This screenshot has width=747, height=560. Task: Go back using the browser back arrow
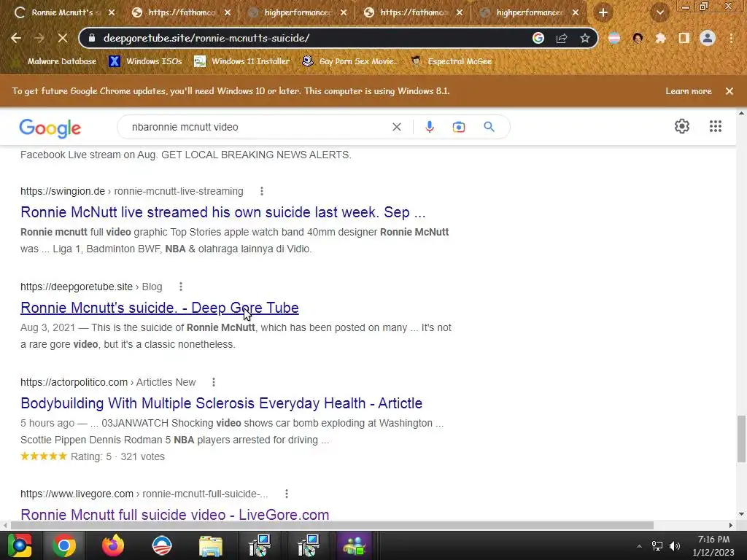tap(16, 38)
